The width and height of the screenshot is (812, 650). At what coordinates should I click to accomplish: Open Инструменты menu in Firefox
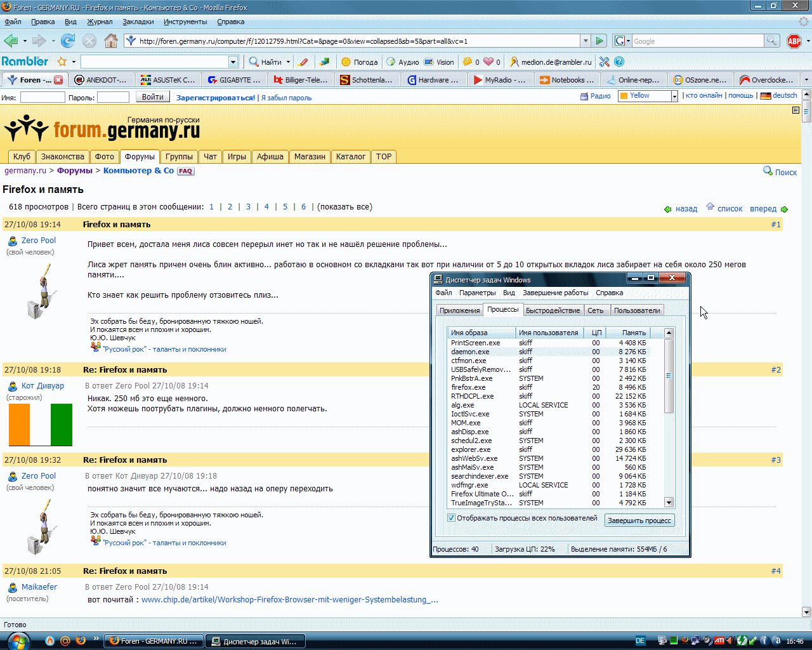click(185, 22)
